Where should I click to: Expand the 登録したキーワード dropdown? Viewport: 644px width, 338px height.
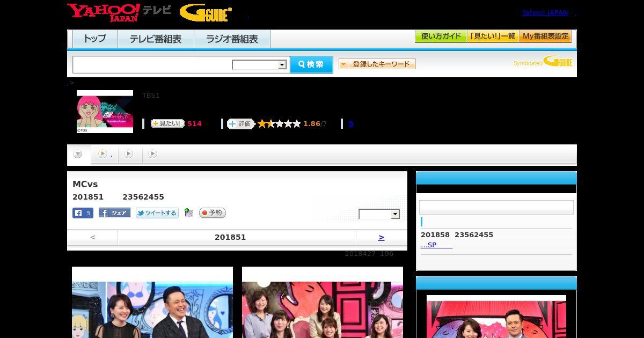pyautogui.click(x=377, y=64)
